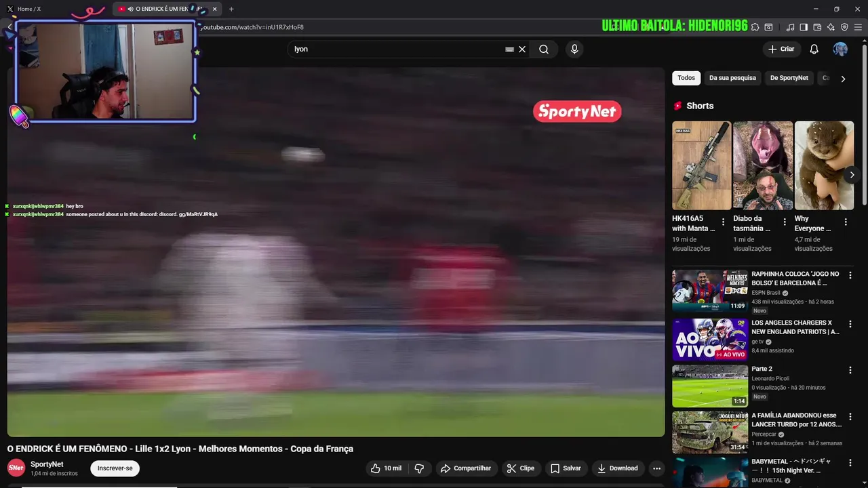Click the tab search icon in toolbar
The height and width of the screenshot is (488, 868).
768,27
